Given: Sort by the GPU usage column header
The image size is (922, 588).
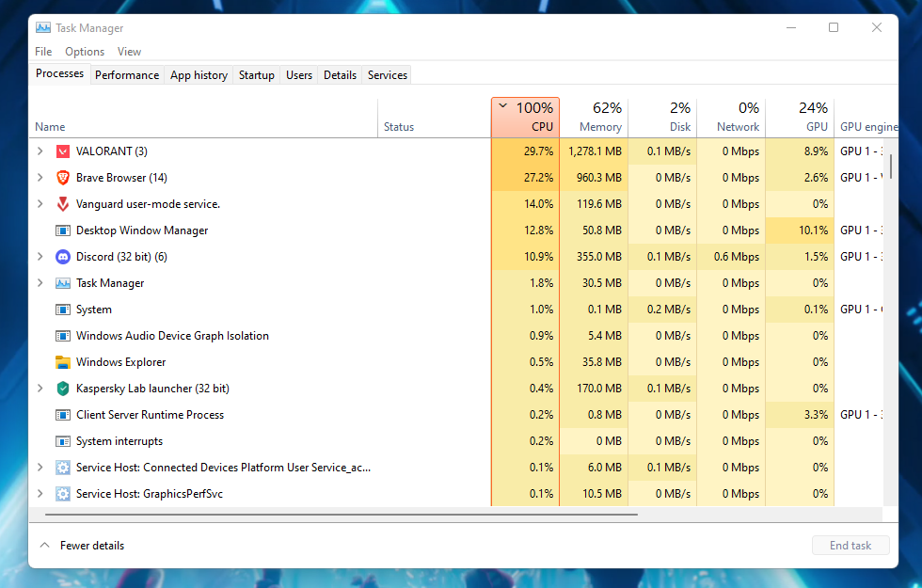Looking at the screenshot, I should [801, 118].
